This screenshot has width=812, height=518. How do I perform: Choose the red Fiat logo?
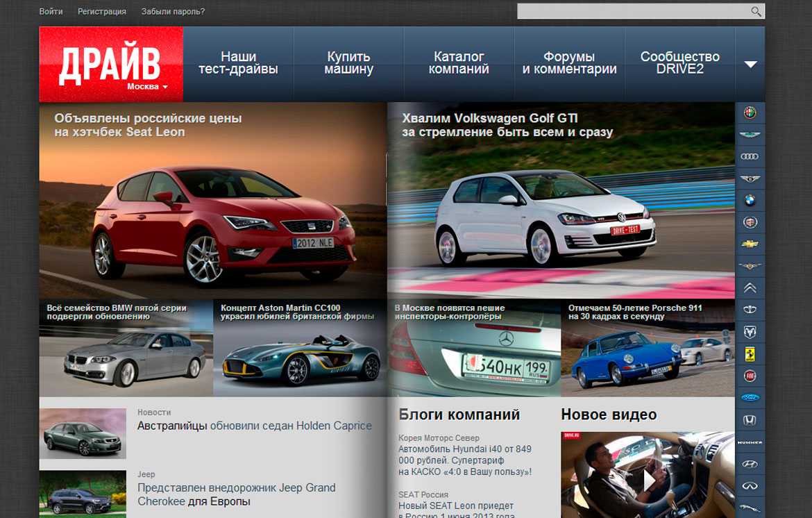(x=750, y=376)
